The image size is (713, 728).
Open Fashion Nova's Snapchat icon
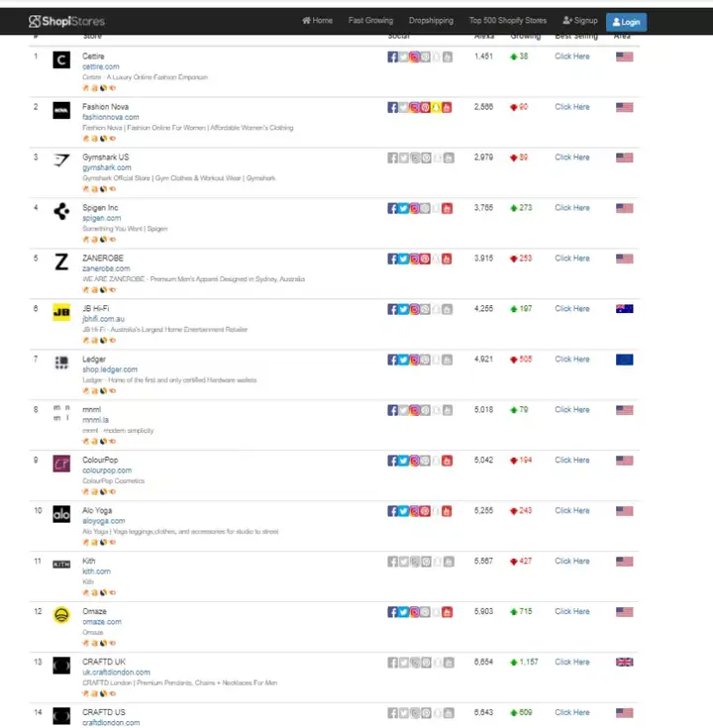coord(436,108)
